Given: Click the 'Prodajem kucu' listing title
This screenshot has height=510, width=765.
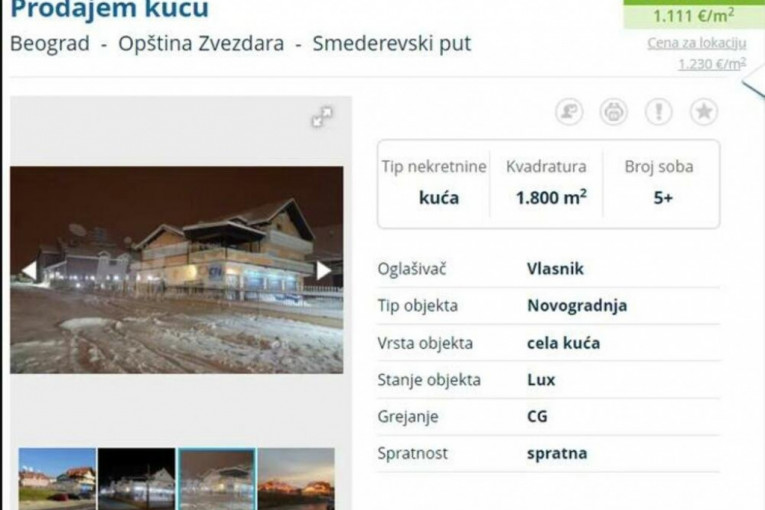Looking at the screenshot, I should 109,9.
